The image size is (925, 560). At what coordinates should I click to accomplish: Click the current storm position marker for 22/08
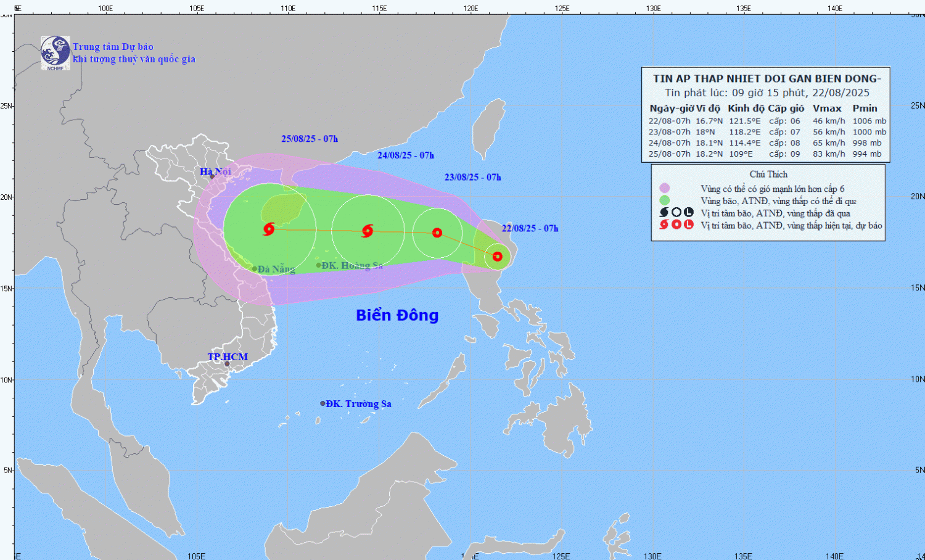point(497,257)
